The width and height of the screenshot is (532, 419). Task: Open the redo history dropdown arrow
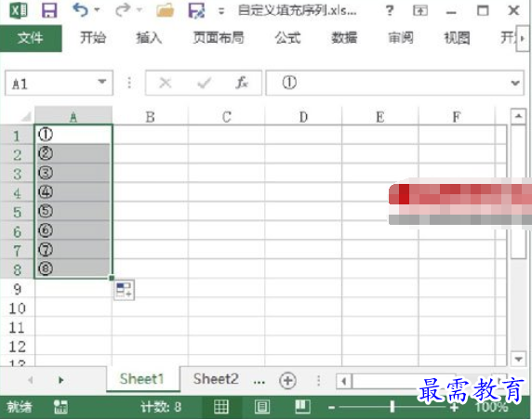click(140, 10)
